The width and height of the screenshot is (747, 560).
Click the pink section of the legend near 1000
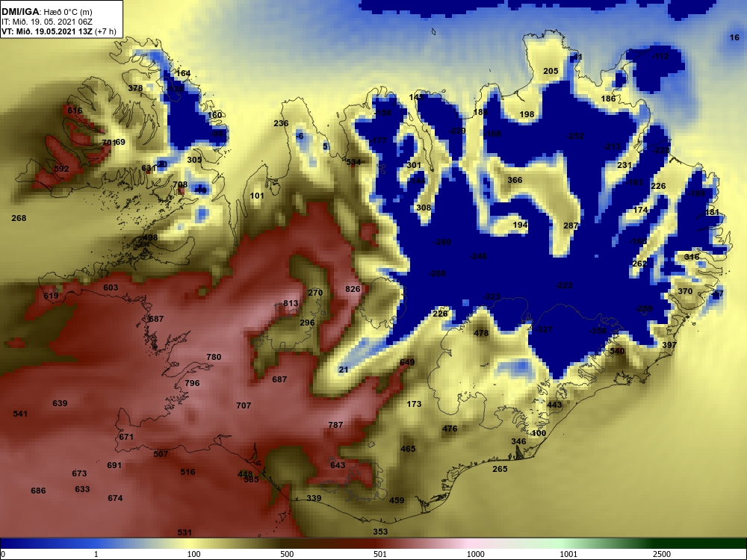[471, 544]
